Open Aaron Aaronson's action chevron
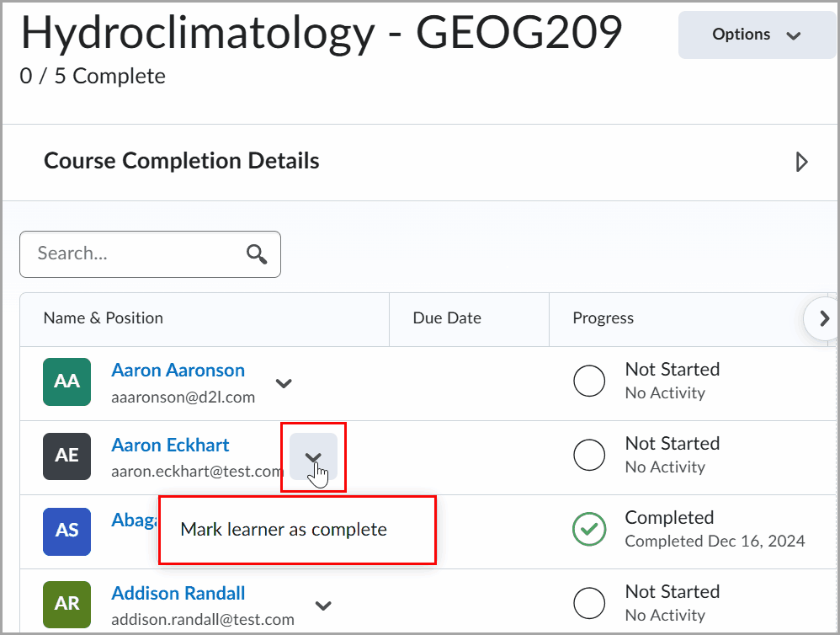 [284, 383]
